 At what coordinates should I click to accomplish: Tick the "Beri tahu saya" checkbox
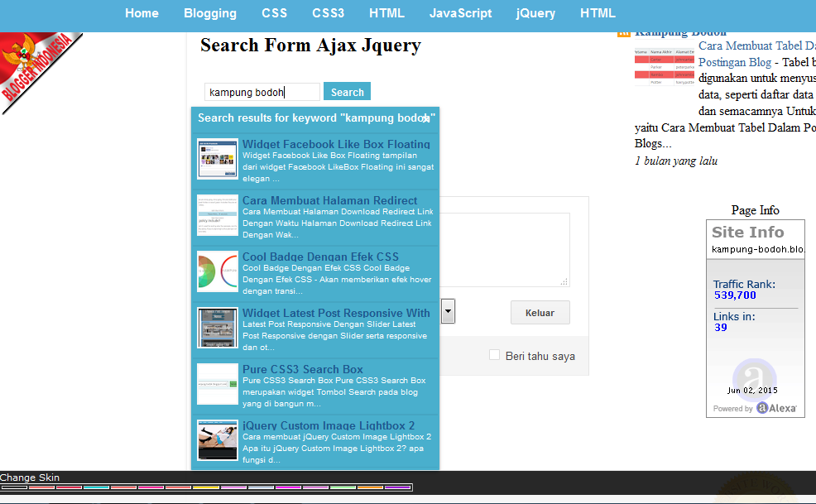(x=494, y=355)
